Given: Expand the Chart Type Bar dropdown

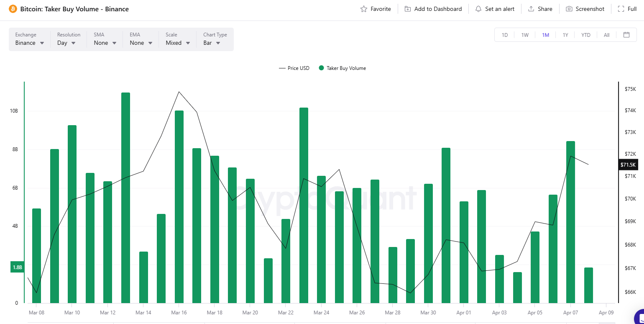Looking at the screenshot, I should 212,43.
